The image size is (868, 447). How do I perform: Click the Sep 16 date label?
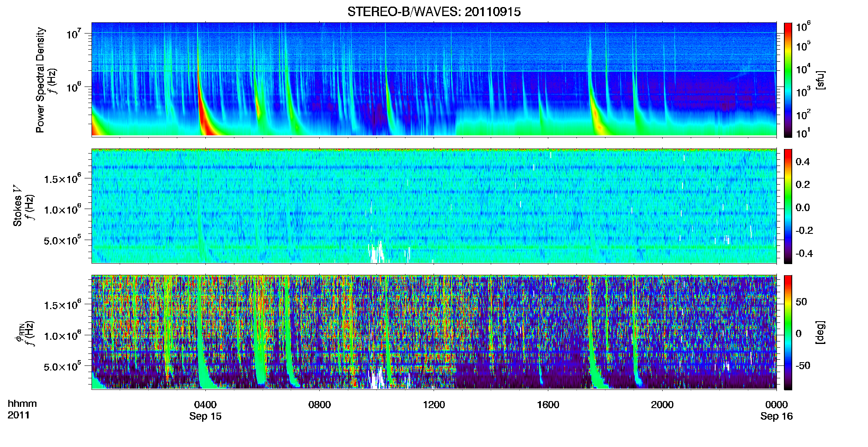tap(776, 416)
